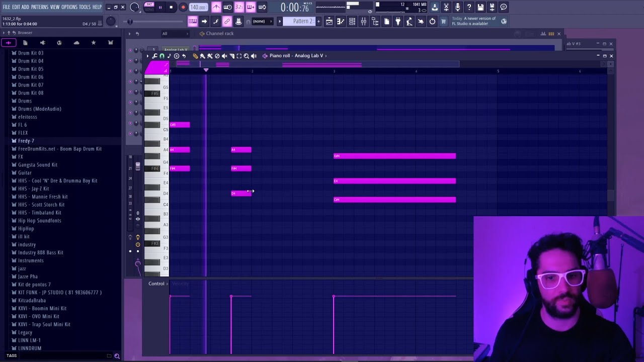Open the FILE menu
644x362 pixels.
coord(7,7)
